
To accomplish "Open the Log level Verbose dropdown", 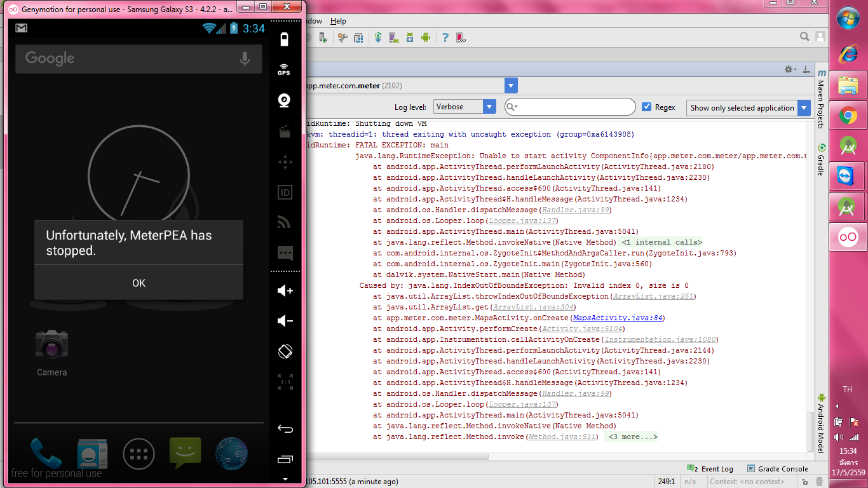I will [465, 107].
